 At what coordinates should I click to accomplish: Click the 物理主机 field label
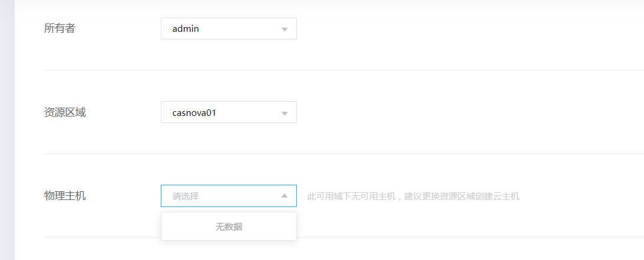[x=65, y=195]
